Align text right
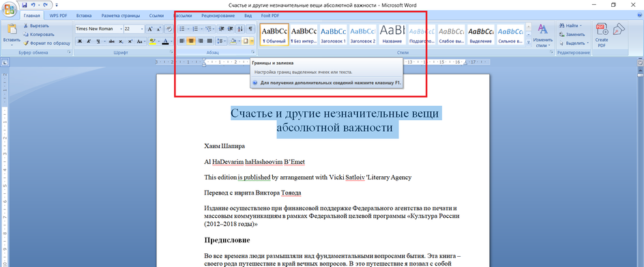 pyautogui.click(x=201, y=41)
